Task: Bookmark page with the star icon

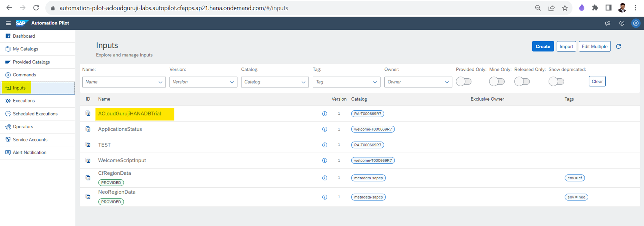Action: (565, 8)
